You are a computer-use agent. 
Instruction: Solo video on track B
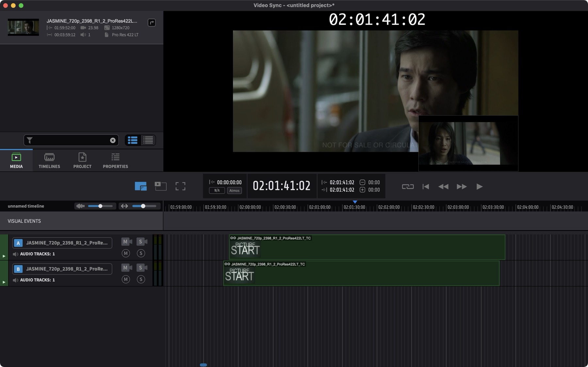click(142, 268)
